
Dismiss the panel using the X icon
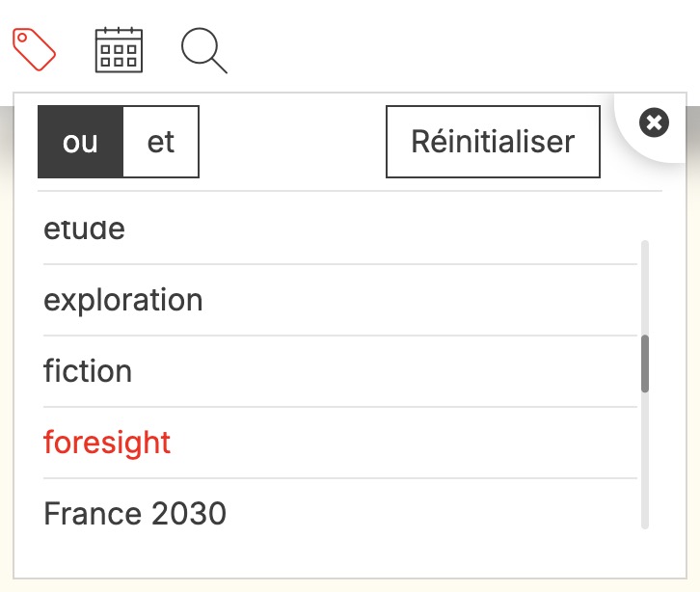pyautogui.click(x=654, y=122)
